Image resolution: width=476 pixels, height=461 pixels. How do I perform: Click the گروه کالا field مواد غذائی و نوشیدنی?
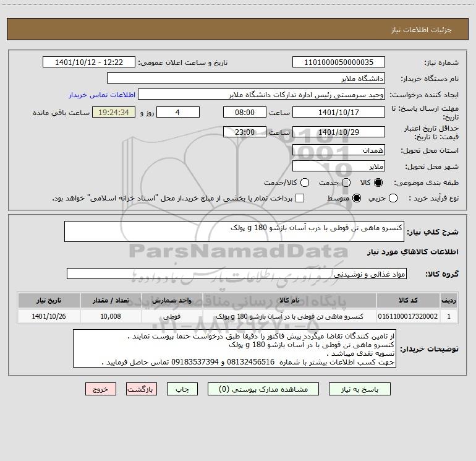237,274
